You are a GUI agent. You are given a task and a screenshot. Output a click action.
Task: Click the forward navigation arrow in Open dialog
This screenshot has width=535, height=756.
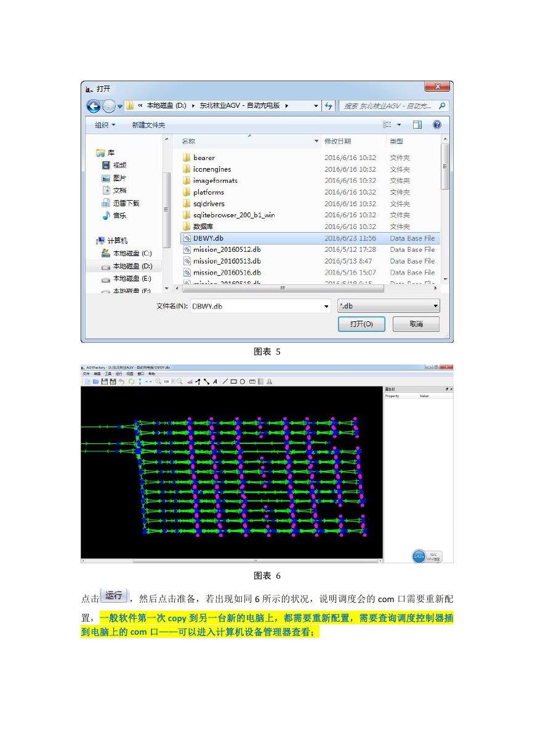108,107
